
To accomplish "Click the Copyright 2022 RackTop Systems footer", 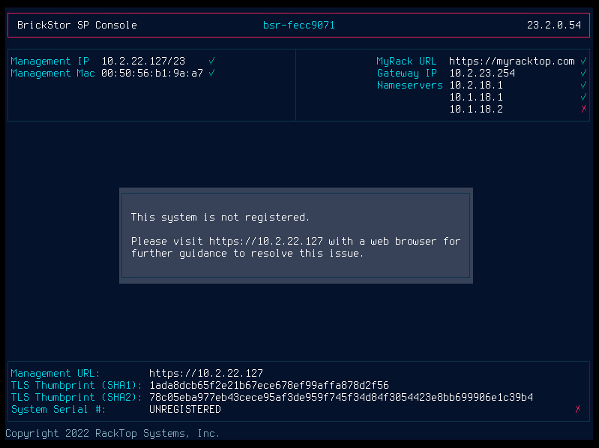I will [x=112, y=433].
